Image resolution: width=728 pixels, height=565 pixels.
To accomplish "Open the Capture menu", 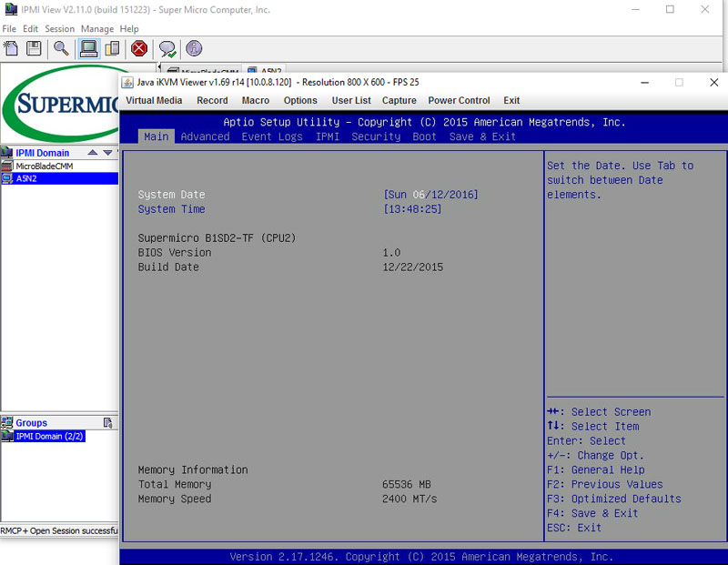I will tap(399, 100).
